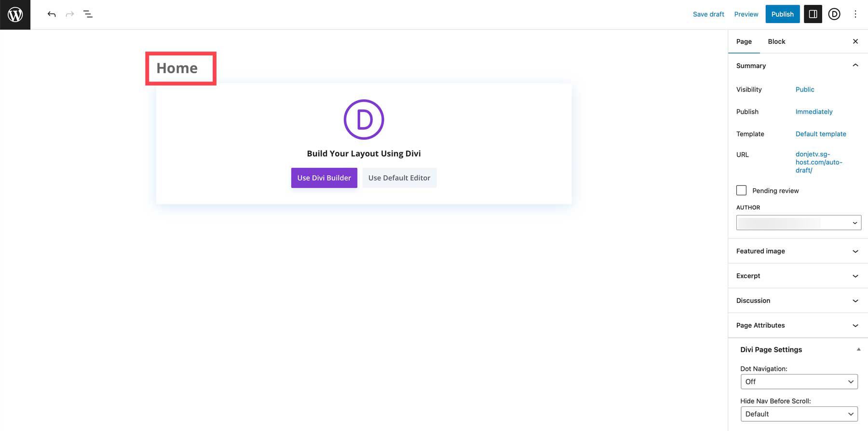Expand the Discussion panel
This screenshot has height=431, width=868.
click(798, 301)
